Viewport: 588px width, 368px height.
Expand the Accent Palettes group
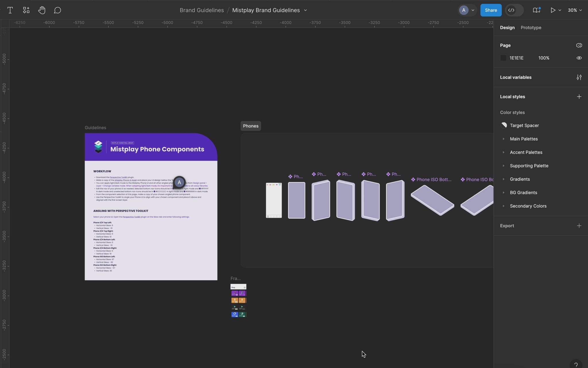[503, 152]
